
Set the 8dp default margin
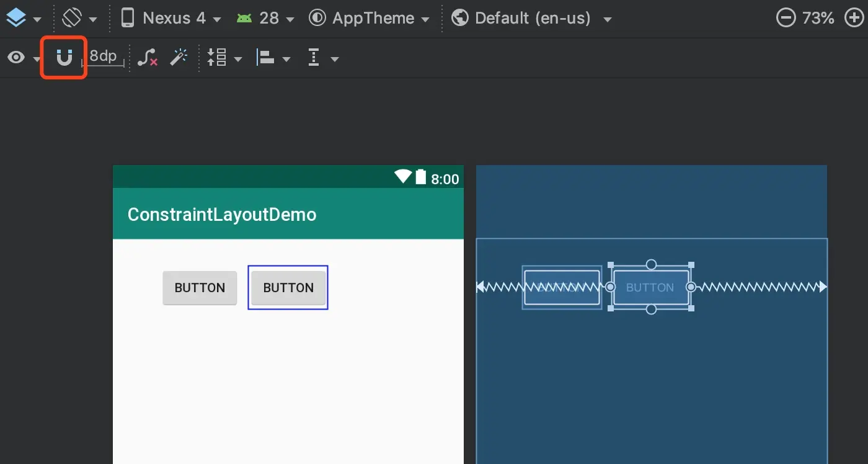point(103,57)
